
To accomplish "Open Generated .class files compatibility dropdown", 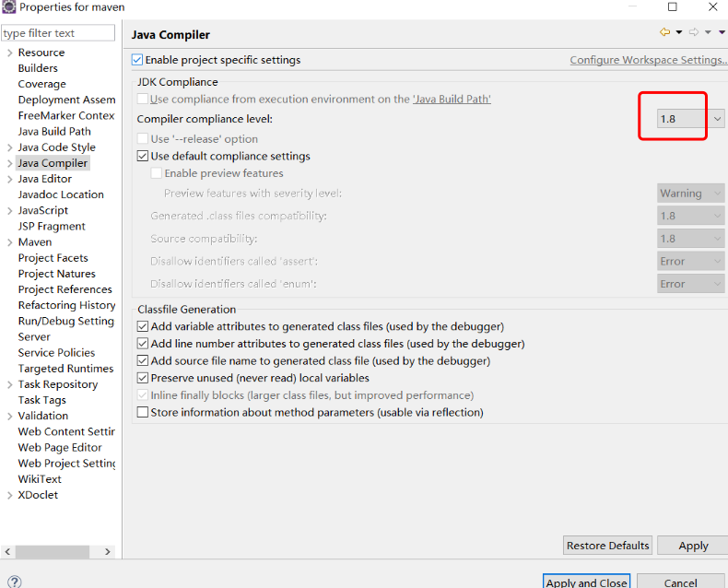I will (x=691, y=216).
